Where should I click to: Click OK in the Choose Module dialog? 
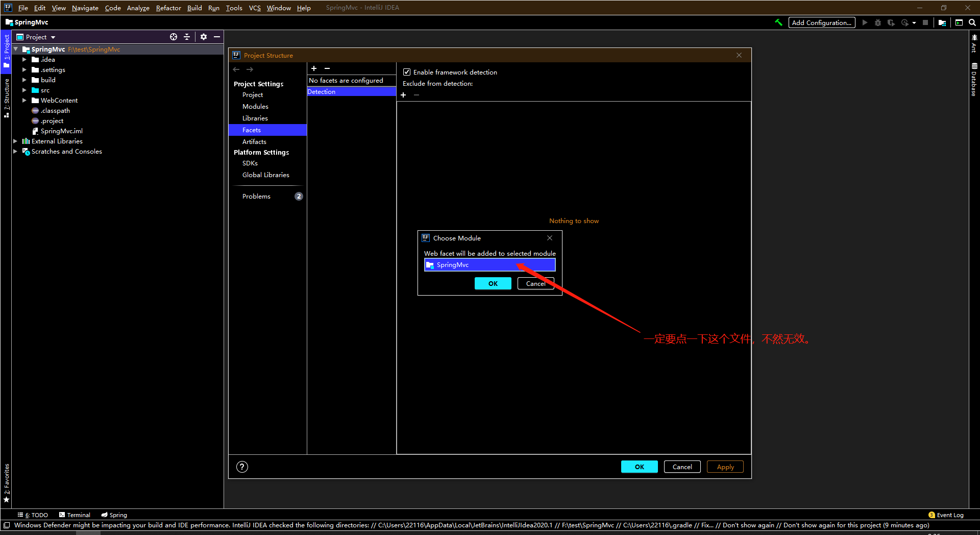point(492,283)
